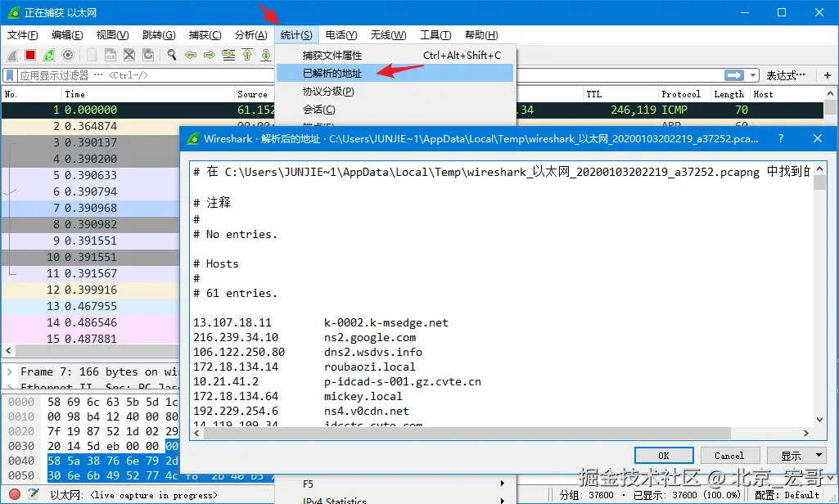The height and width of the screenshot is (504, 839).
Task: Restart the current capture
Action: (x=49, y=55)
